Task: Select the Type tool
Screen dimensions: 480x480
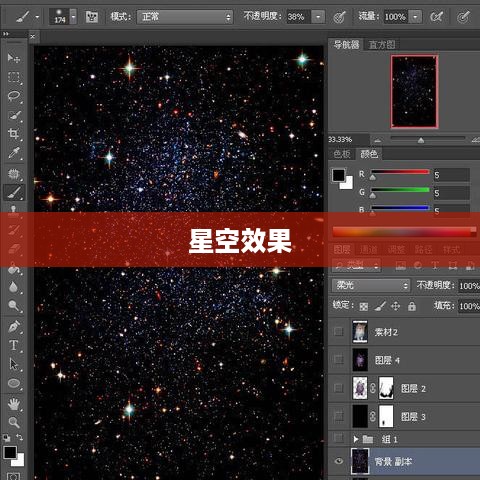Action: tap(14, 345)
